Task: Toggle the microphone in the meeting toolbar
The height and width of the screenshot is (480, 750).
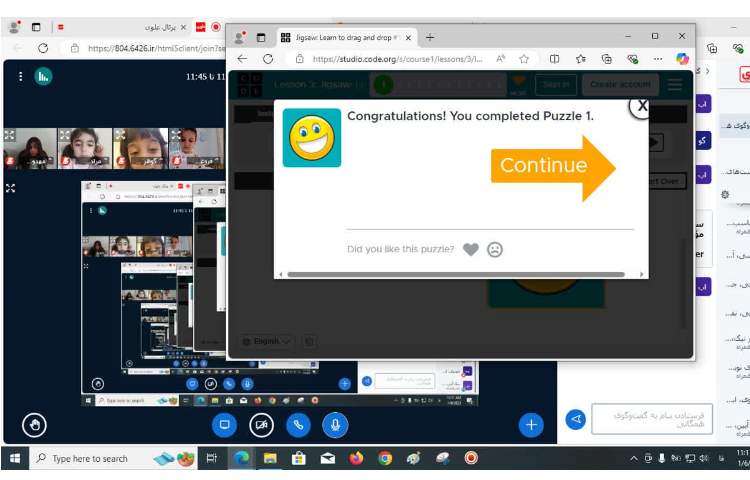Action: [335, 424]
